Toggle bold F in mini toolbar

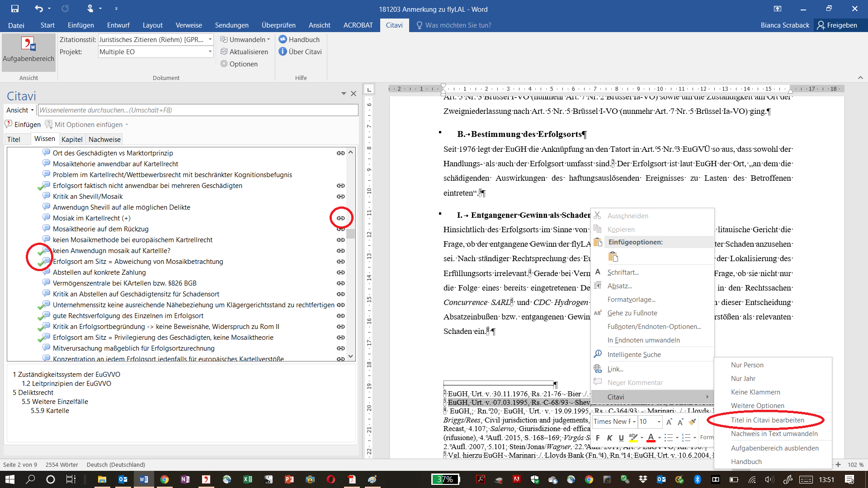click(598, 437)
